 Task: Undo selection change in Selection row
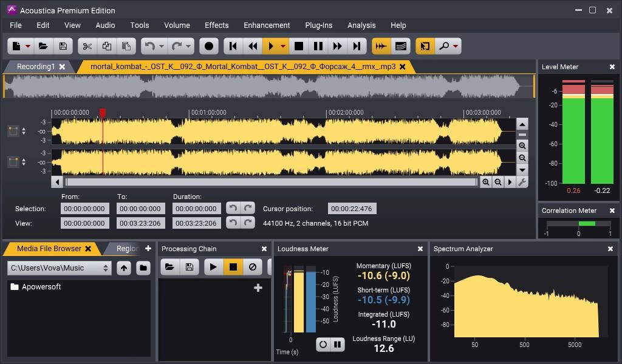click(x=233, y=208)
